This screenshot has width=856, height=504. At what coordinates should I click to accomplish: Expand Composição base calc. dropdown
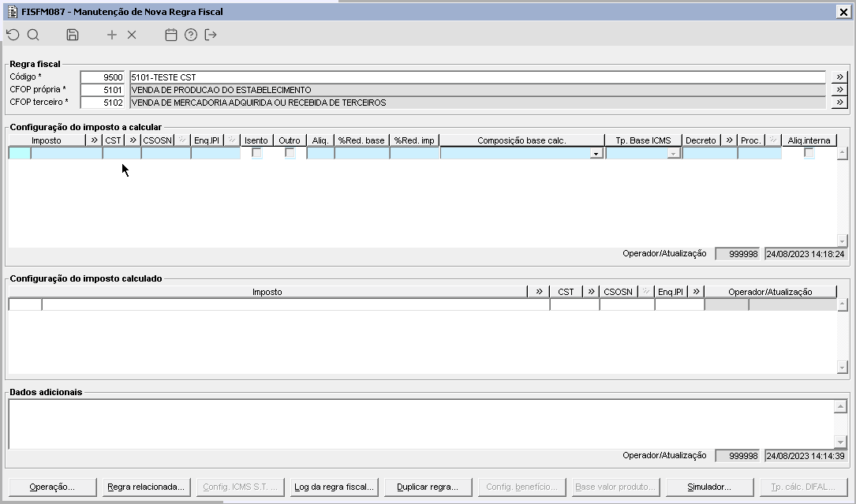596,154
